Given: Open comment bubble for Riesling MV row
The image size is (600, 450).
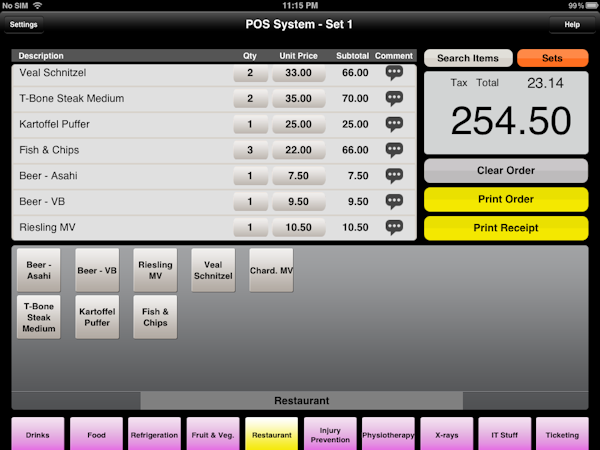Looking at the screenshot, I should click(x=394, y=227).
